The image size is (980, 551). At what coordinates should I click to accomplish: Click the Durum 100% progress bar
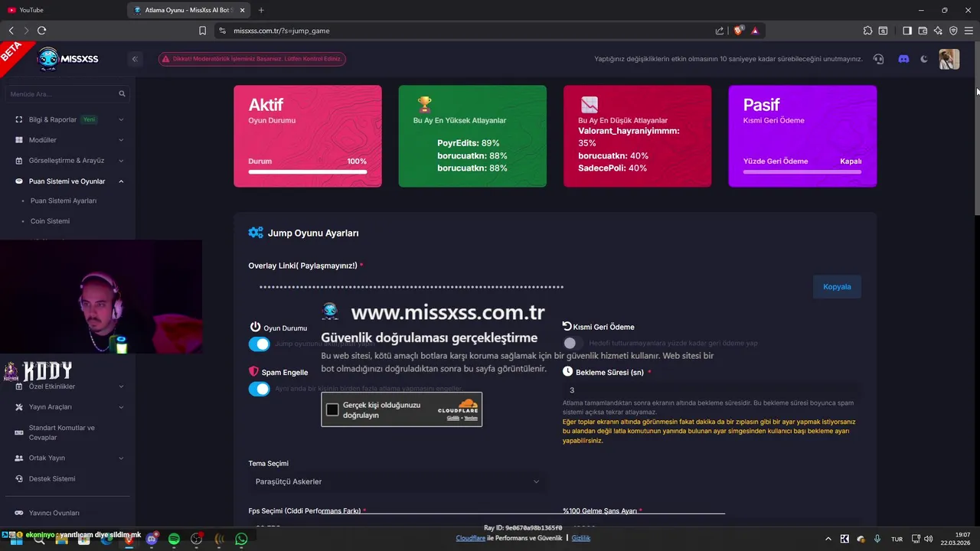308,171
